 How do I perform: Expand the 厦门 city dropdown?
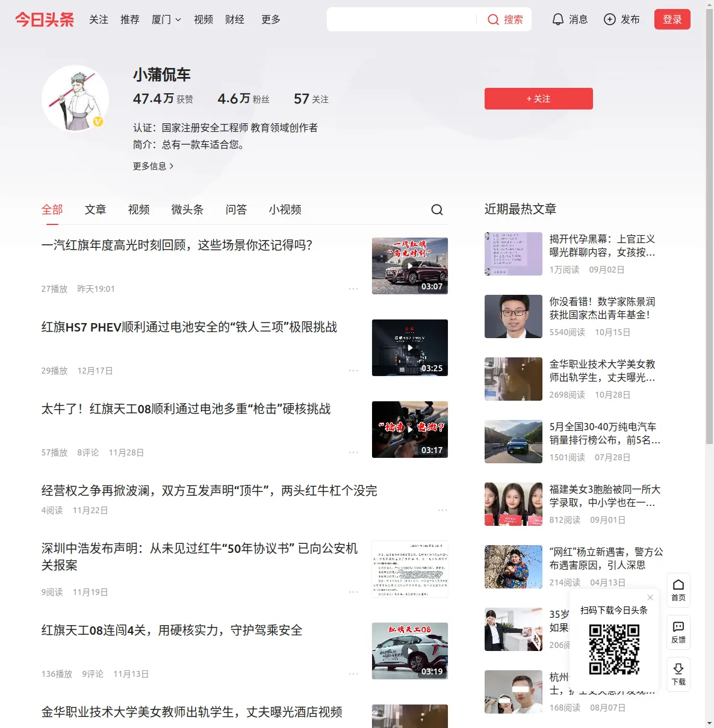(x=166, y=20)
